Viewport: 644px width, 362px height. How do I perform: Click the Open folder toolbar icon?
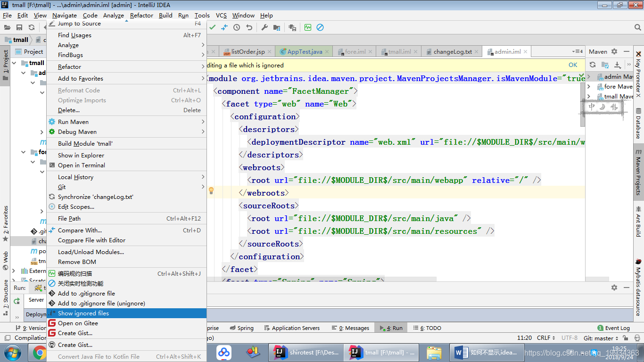tap(7, 28)
